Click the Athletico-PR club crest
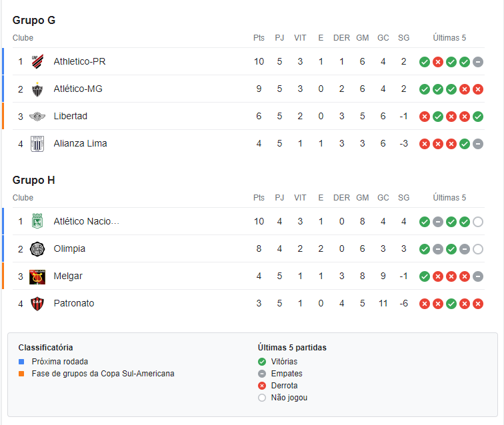This screenshot has width=504, height=425. click(37, 62)
